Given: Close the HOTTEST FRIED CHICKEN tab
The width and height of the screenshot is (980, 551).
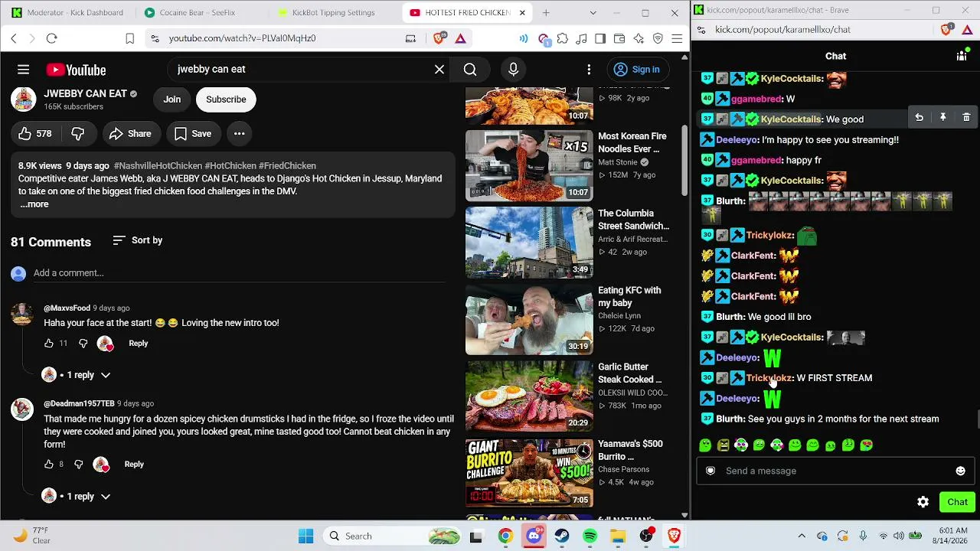Looking at the screenshot, I should tap(522, 13).
